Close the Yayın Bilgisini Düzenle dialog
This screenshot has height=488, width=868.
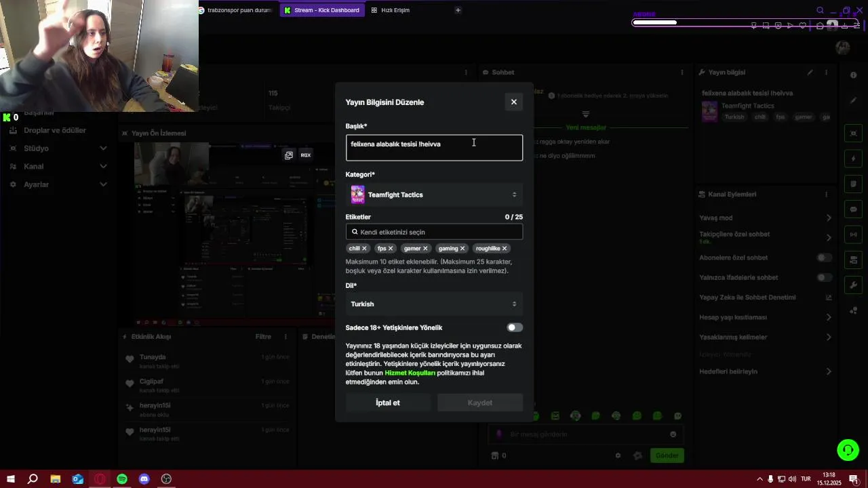click(513, 102)
